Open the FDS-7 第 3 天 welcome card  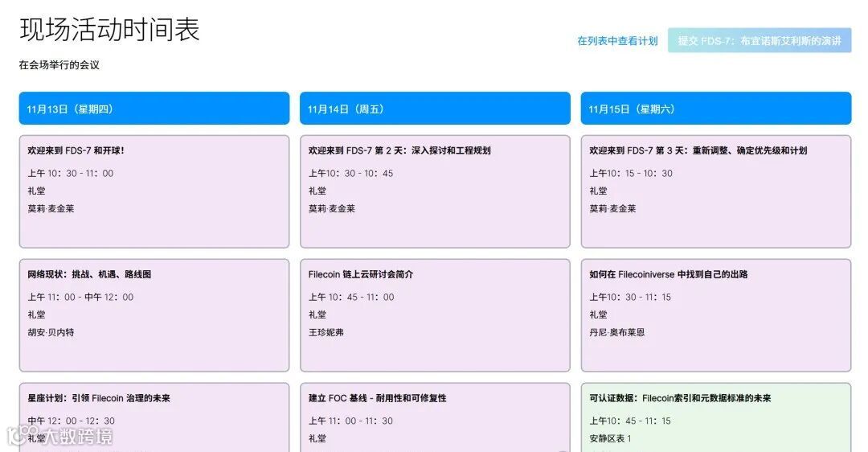pyautogui.click(x=716, y=191)
